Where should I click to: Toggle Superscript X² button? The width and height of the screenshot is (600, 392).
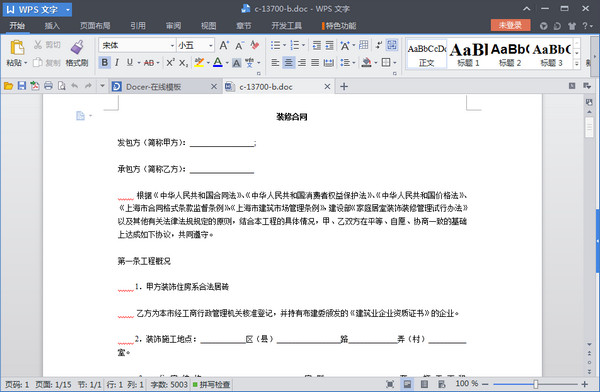coord(170,62)
